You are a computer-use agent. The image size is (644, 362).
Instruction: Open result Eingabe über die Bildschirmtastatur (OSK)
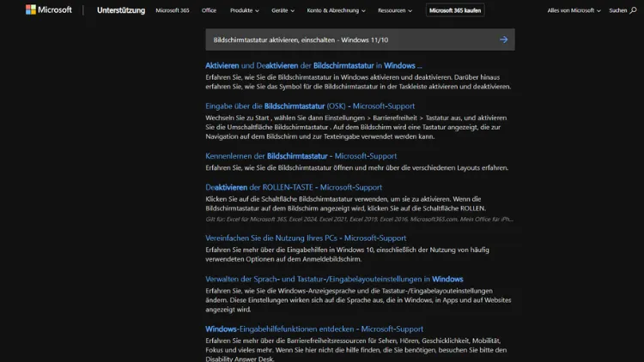point(310,106)
